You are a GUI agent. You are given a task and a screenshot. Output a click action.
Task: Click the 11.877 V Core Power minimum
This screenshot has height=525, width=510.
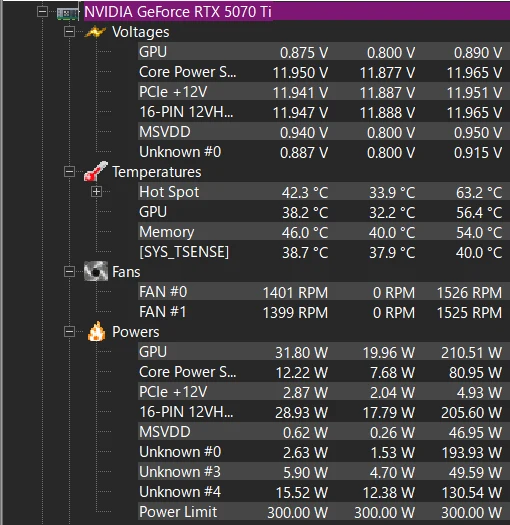pyautogui.click(x=387, y=73)
